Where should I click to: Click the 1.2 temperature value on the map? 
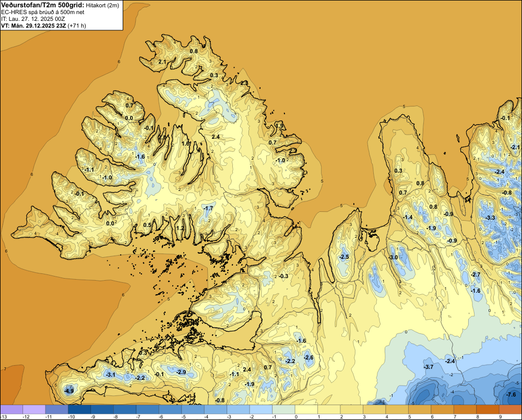point(180,229)
